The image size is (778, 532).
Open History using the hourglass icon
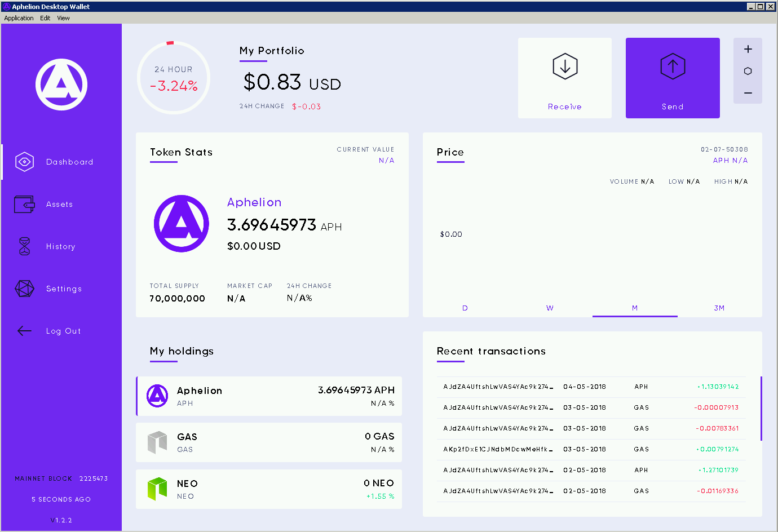pos(24,246)
